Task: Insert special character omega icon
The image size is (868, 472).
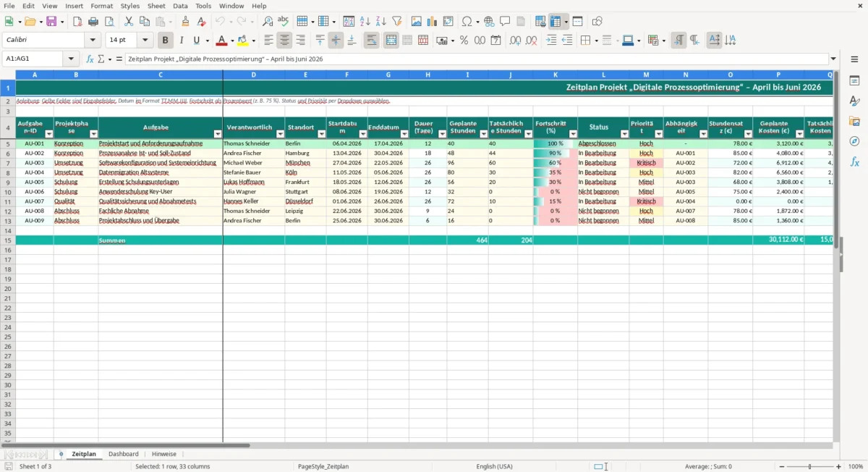Action: click(x=467, y=22)
